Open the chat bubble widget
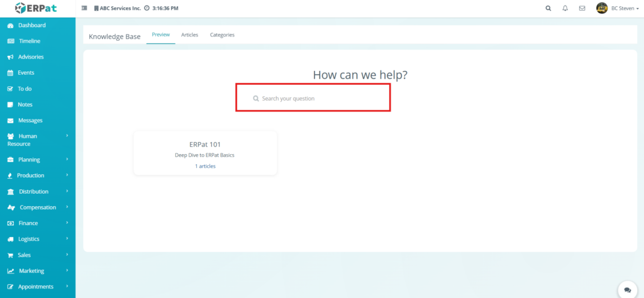Screen dimensions: 644x298 coord(627,290)
